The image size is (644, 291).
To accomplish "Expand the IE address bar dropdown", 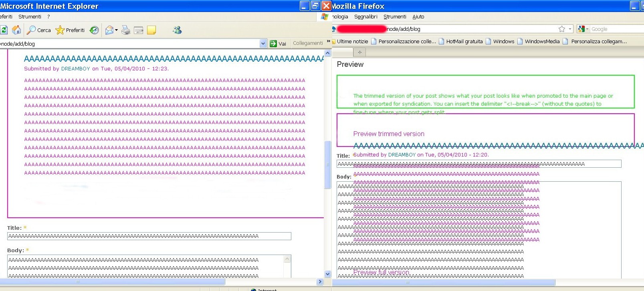I will click(x=263, y=44).
